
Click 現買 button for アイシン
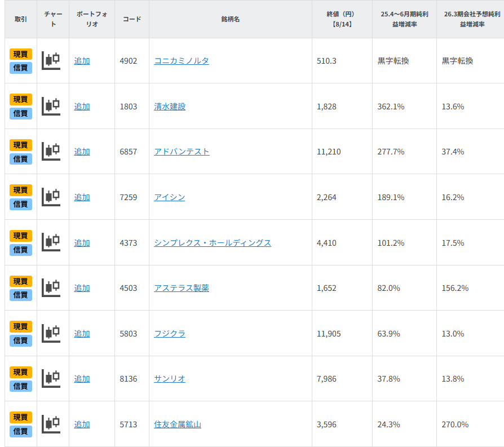coord(20,190)
